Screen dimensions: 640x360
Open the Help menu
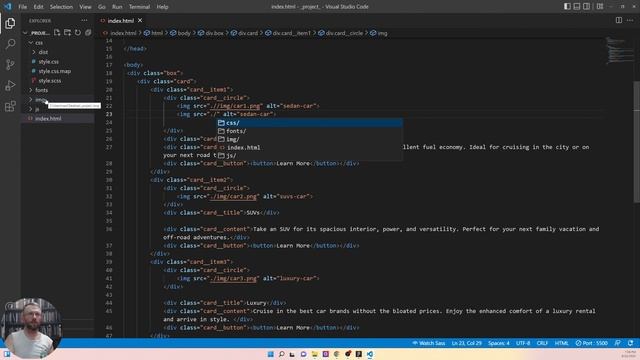pyautogui.click(x=162, y=7)
